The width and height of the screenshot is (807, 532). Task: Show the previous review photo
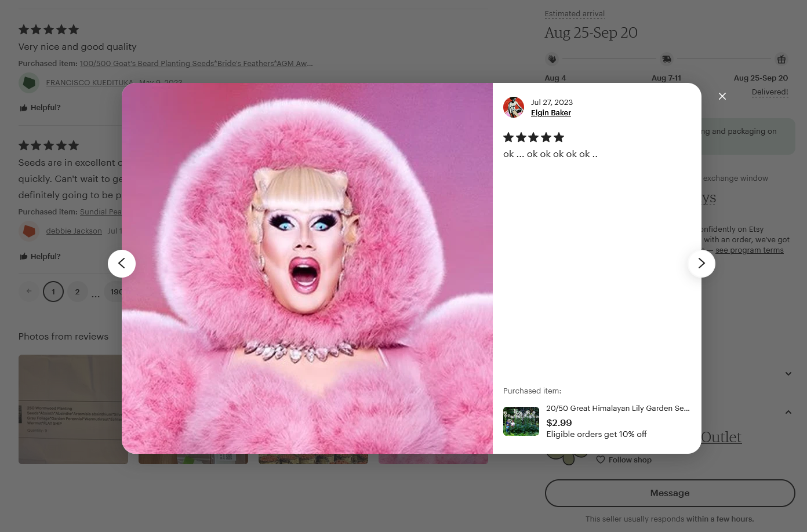click(122, 264)
